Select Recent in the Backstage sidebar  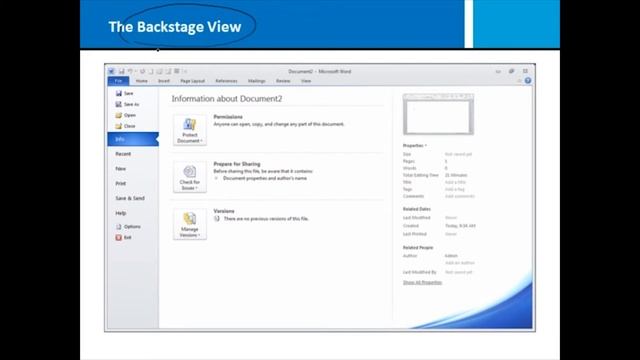123,154
